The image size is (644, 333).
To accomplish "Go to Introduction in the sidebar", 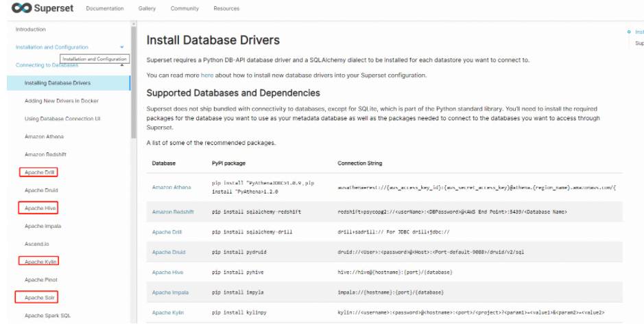I will coord(31,30).
